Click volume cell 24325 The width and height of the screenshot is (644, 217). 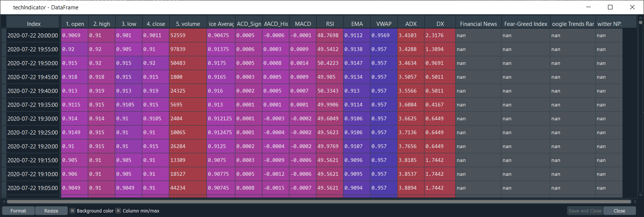tap(188, 91)
